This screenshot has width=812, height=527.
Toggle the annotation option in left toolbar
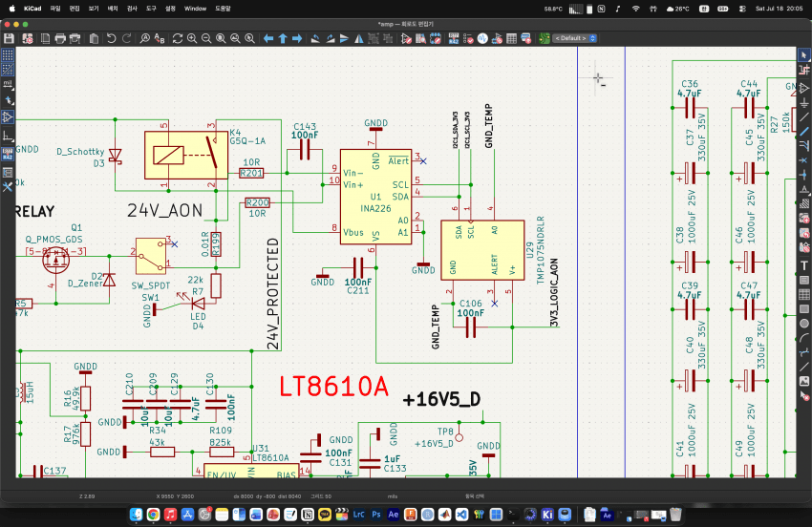tap(8, 154)
